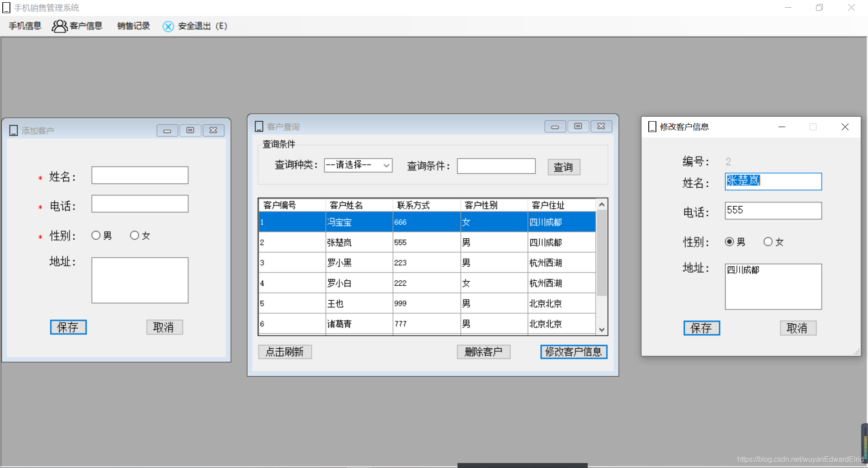Click the 客户查询 window icon
The height and width of the screenshot is (468, 868).
[x=259, y=127]
